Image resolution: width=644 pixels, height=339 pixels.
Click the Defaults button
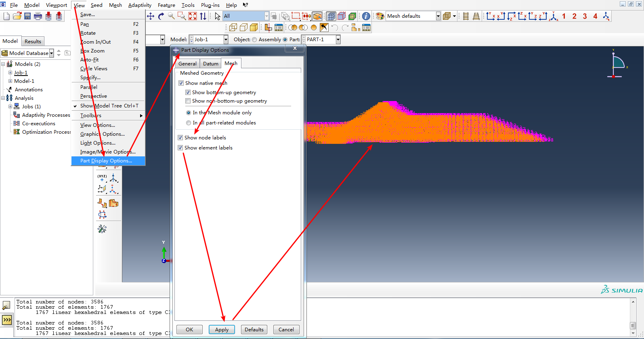(254, 330)
